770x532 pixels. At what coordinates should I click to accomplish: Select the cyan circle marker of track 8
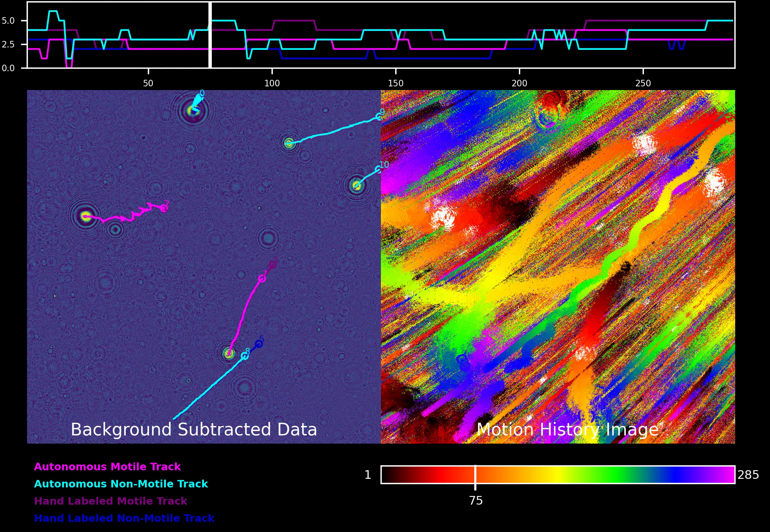(245, 356)
